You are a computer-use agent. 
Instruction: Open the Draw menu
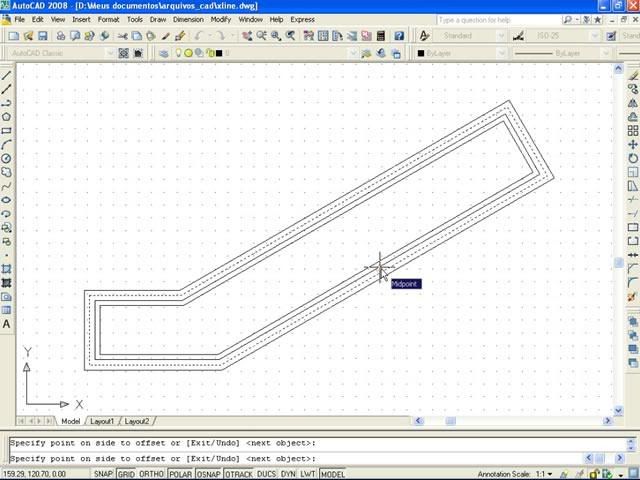pos(158,20)
